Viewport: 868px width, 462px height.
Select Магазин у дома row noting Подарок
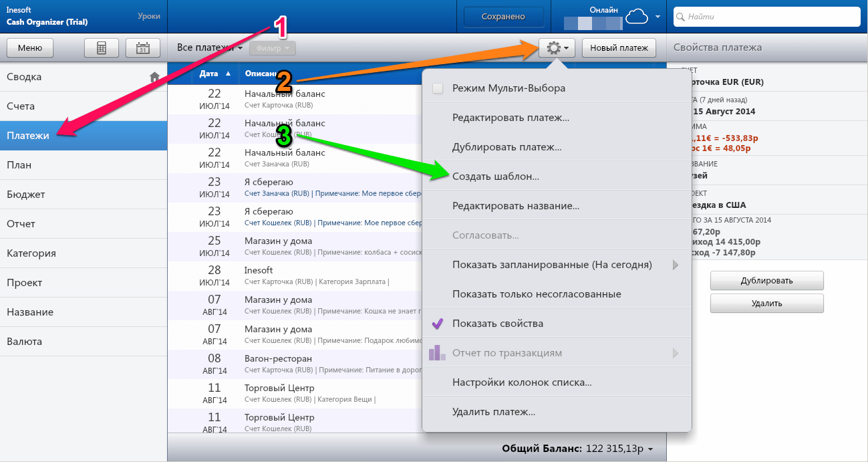pos(295,334)
